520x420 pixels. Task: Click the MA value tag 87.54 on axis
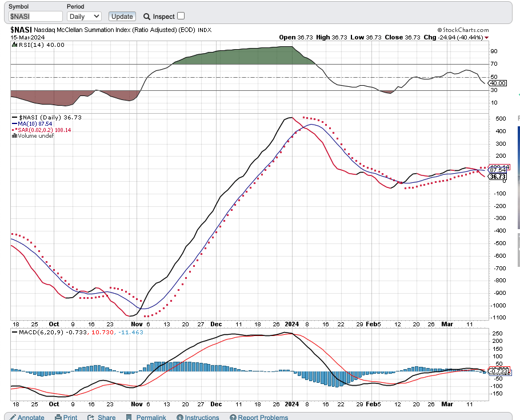[x=498, y=170]
